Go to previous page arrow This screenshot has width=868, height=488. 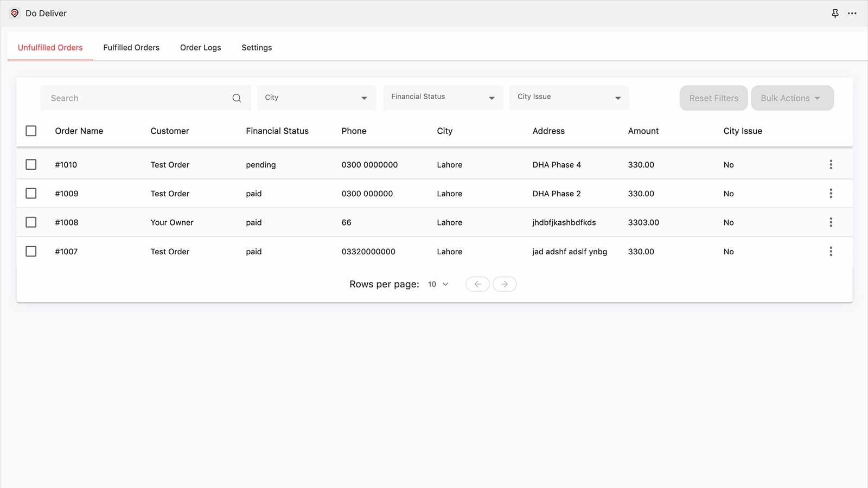tap(477, 284)
